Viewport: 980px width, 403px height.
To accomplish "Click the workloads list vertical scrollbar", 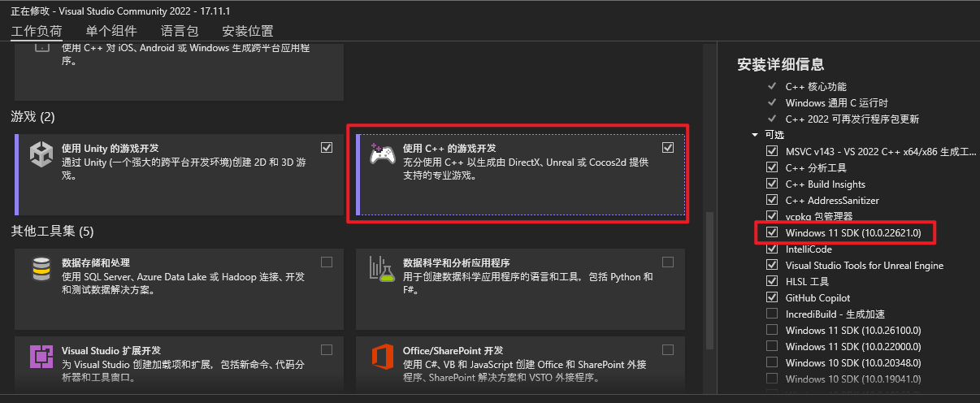I will pyautogui.click(x=710, y=280).
